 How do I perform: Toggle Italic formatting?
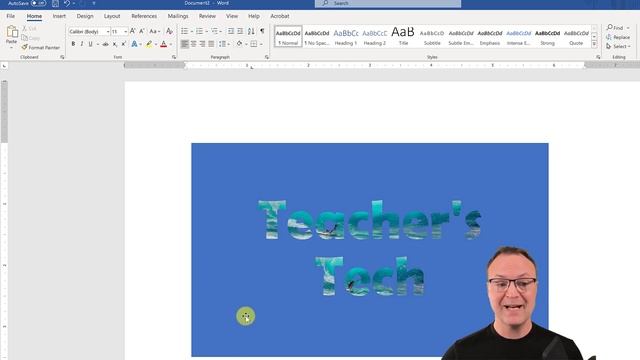pos(82,44)
